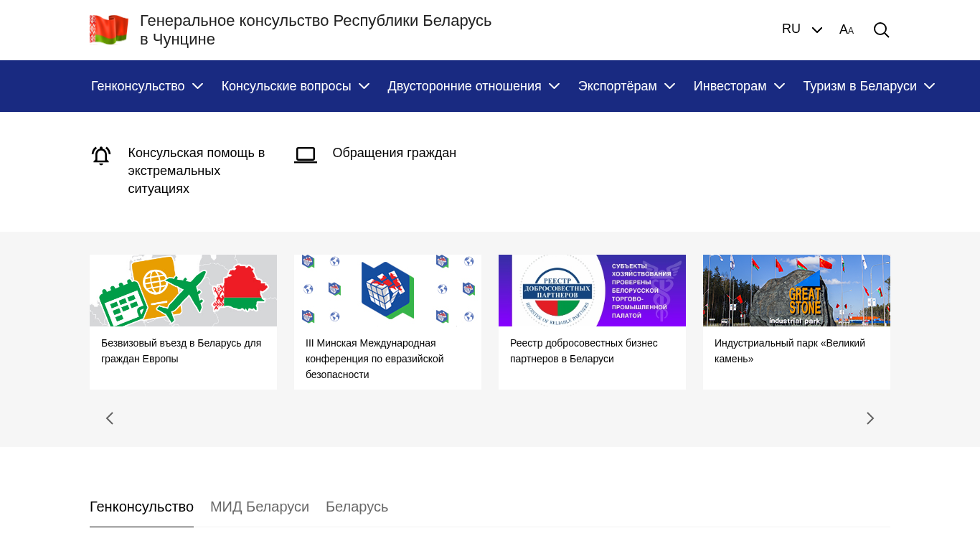Go to previous carousel slide arrow
This screenshot has width=980, height=551.
click(110, 418)
